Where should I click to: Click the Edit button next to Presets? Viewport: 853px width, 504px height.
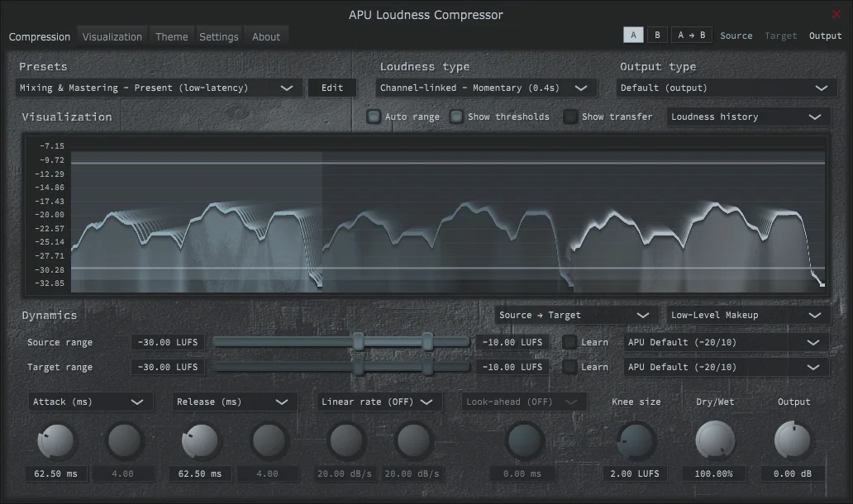point(331,88)
